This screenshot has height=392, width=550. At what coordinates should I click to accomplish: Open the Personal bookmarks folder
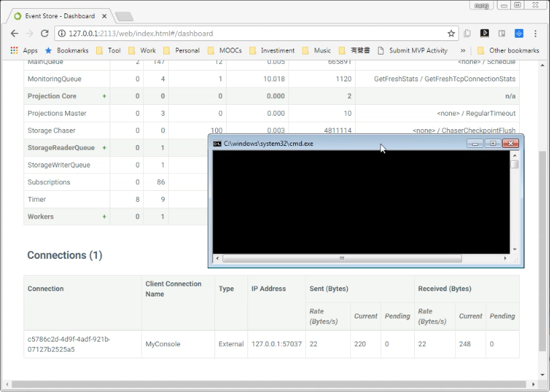click(182, 50)
